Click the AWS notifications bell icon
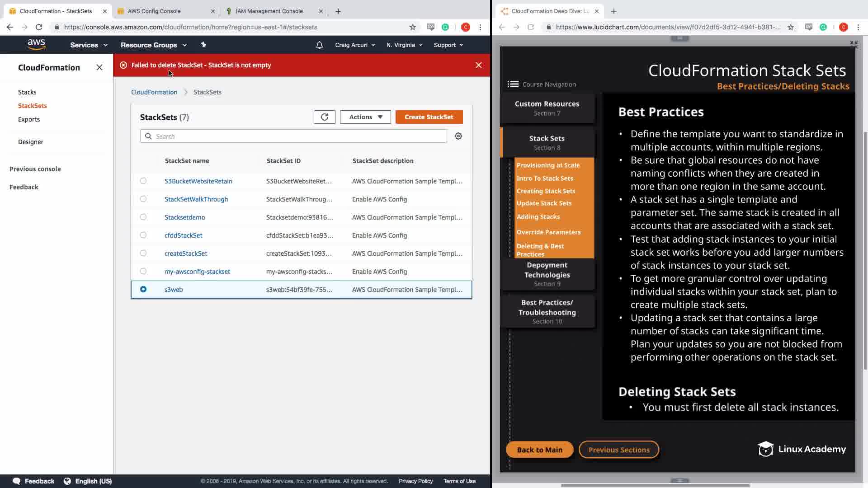The width and height of the screenshot is (868, 488). pos(319,45)
